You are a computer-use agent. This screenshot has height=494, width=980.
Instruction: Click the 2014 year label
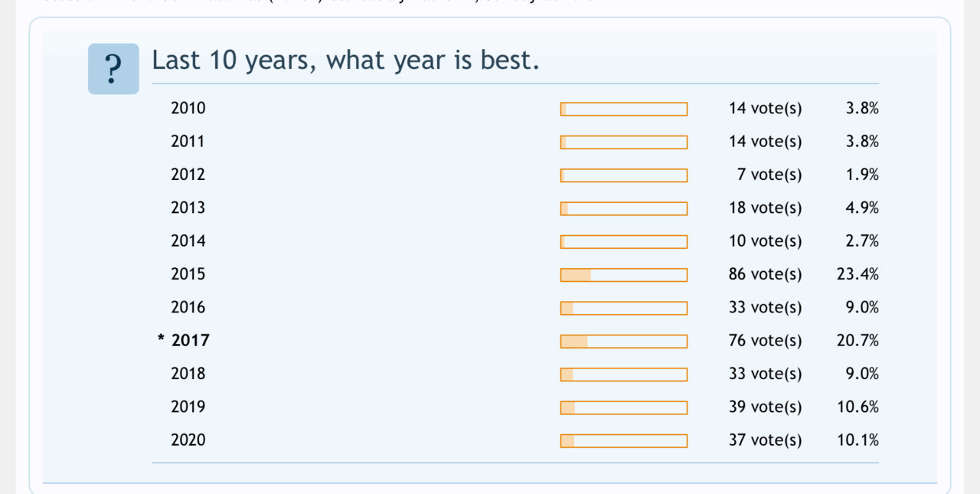(188, 240)
